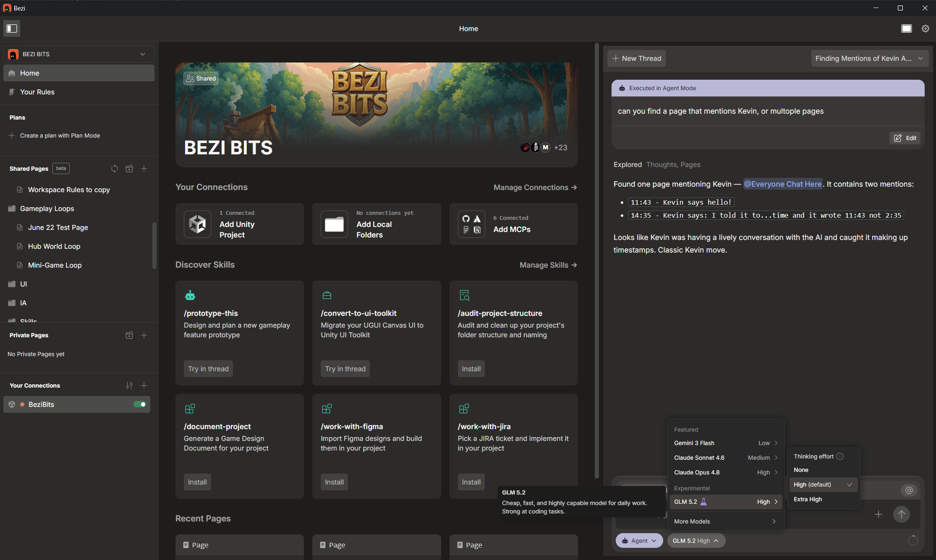The width and height of the screenshot is (936, 560).
Task: Install the audit-project-structure skill
Action: [x=471, y=369]
